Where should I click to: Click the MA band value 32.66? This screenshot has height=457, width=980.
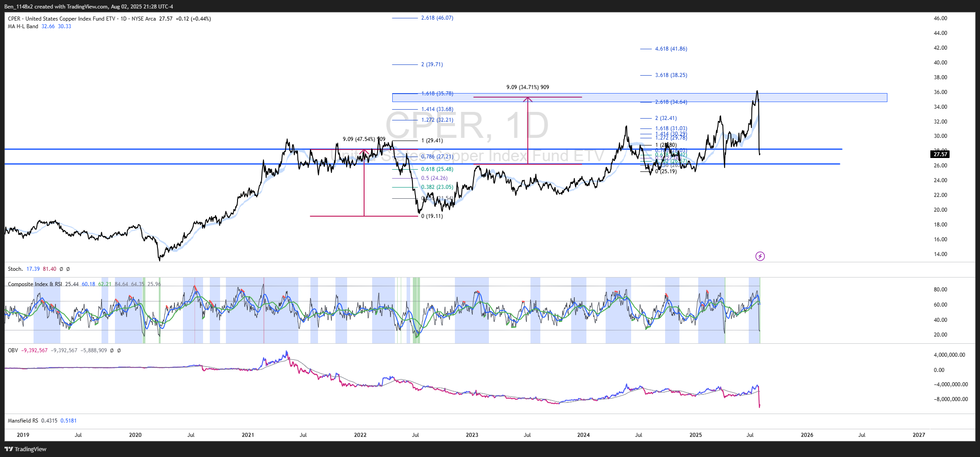coord(48,26)
